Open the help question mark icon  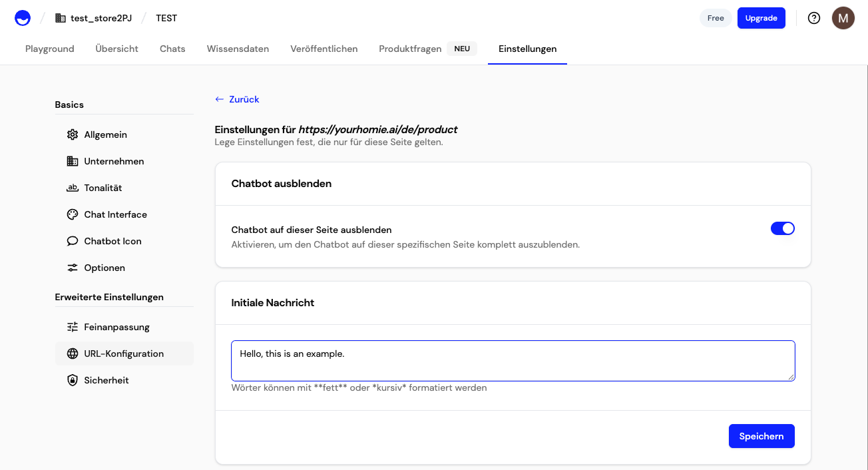pyautogui.click(x=814, y=17)
